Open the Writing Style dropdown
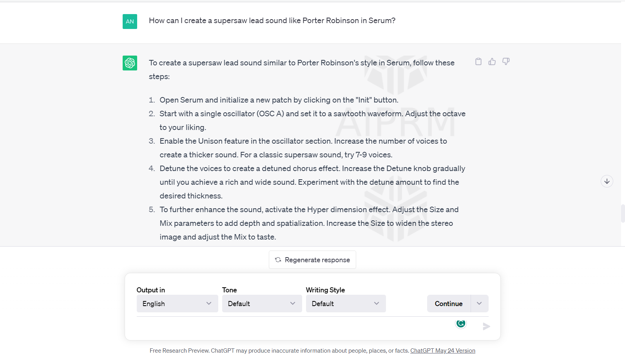The width and height of the screenshot is (625, 364). click(346, 304)
